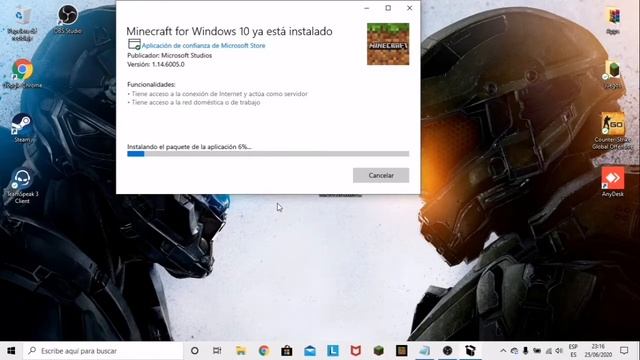The image size is (640, 360).
Task: Click the Minecraft app logo thumbnail
Action: tap(388, 44)
